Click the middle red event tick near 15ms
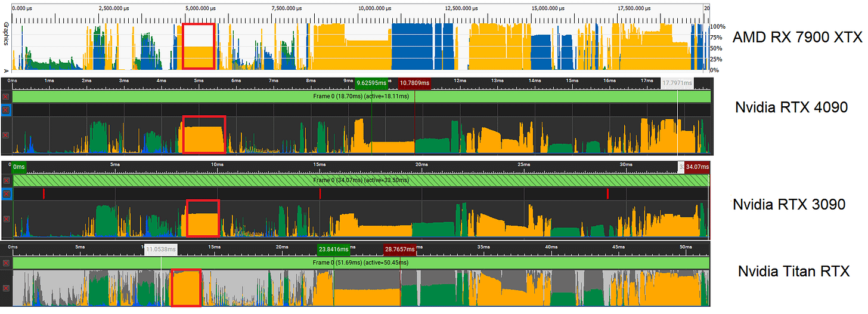The width and height of the screenshot is (868, 314). (320, 193)
